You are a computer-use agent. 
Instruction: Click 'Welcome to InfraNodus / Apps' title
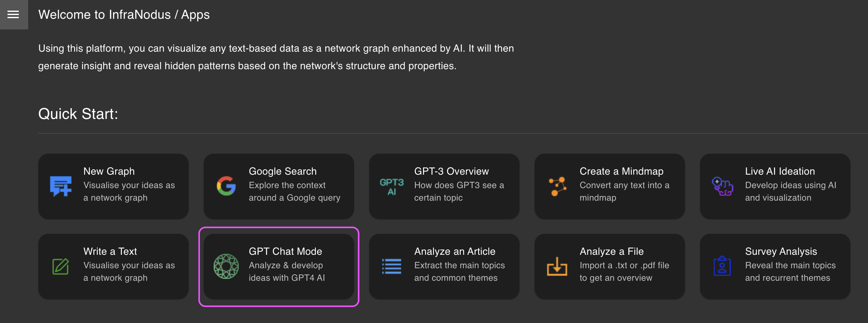click(x=124, y=14)
